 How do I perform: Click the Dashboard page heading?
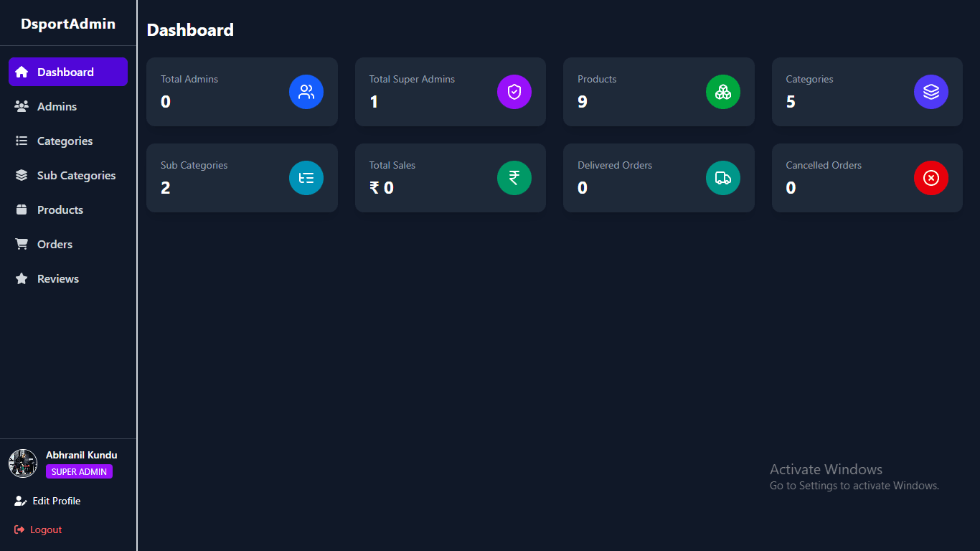click(190, 30)
